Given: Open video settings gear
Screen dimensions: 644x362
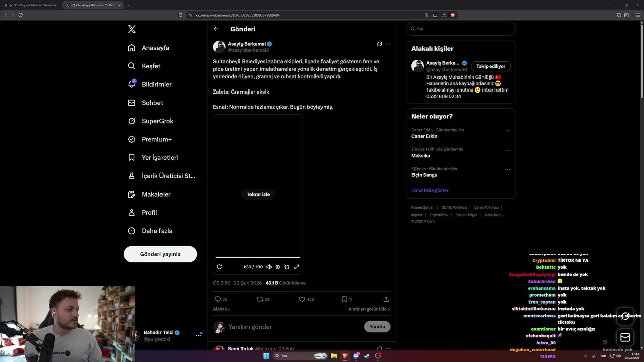Looking at the screenshot, I should 278,267.
